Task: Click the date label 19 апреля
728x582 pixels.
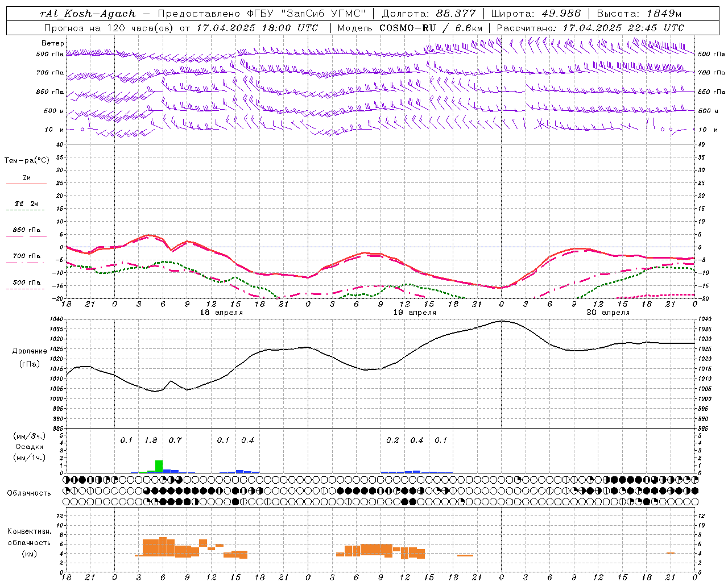Action: tap(415, 313)
